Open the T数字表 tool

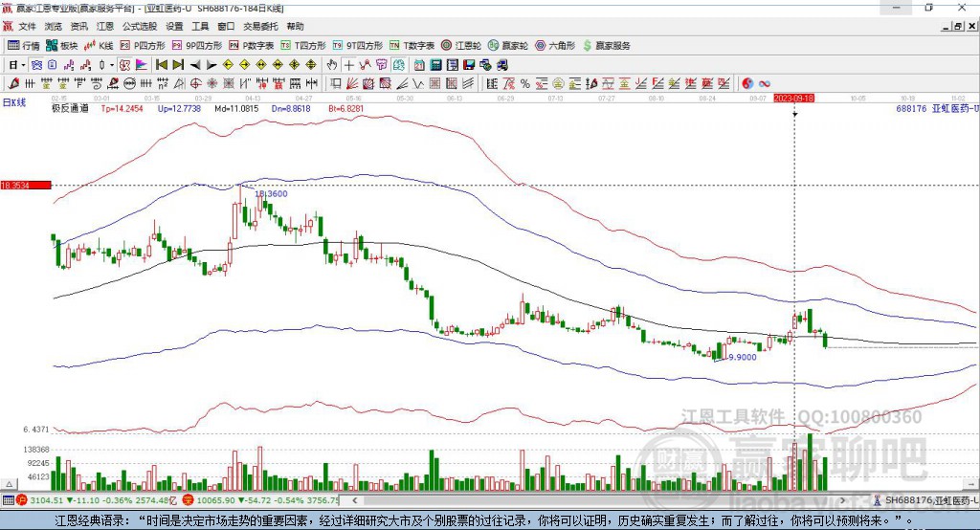pos(412,46)
